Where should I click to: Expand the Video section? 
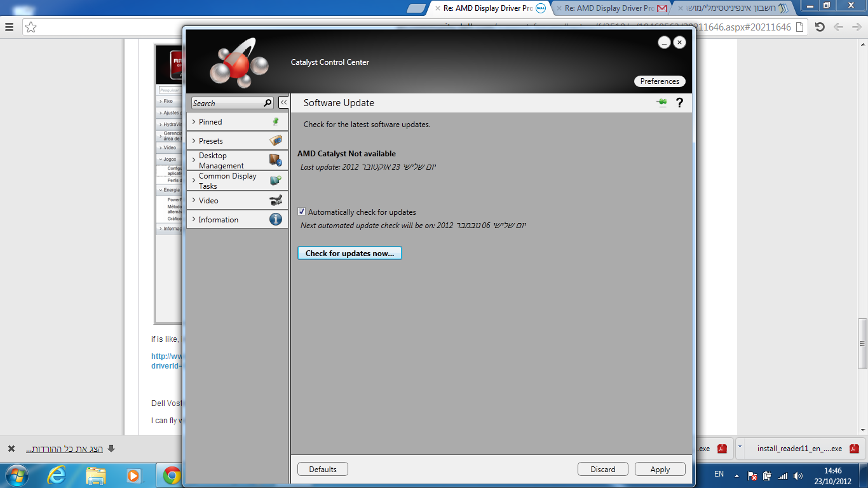point(237,200)
